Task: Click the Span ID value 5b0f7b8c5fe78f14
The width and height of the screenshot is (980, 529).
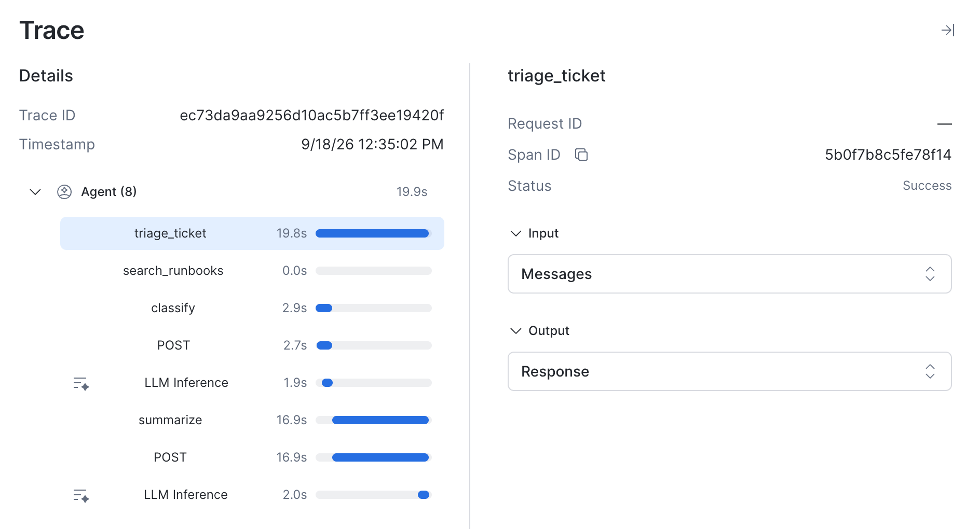Action: (x=888, y=155)
